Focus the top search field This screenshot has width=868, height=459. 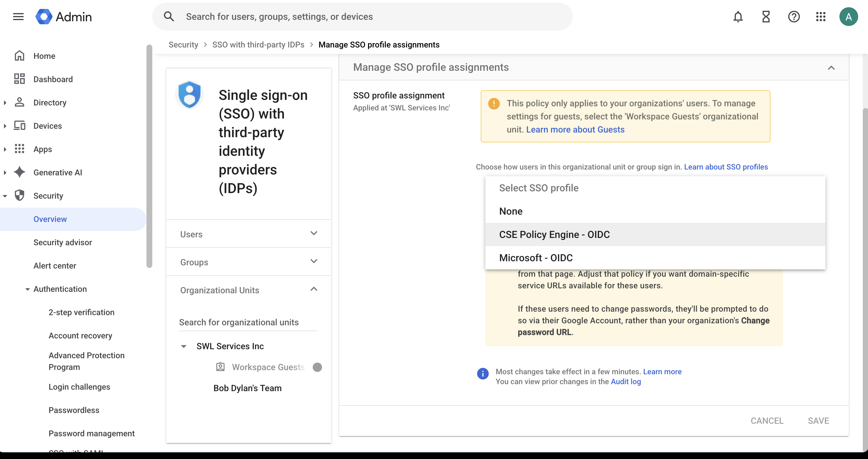click(362, 17)
